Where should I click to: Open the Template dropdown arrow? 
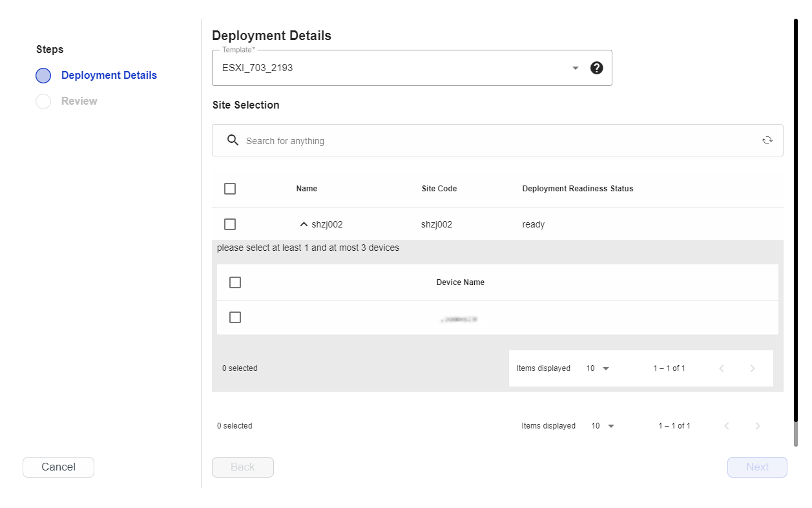tap(576, 68)
